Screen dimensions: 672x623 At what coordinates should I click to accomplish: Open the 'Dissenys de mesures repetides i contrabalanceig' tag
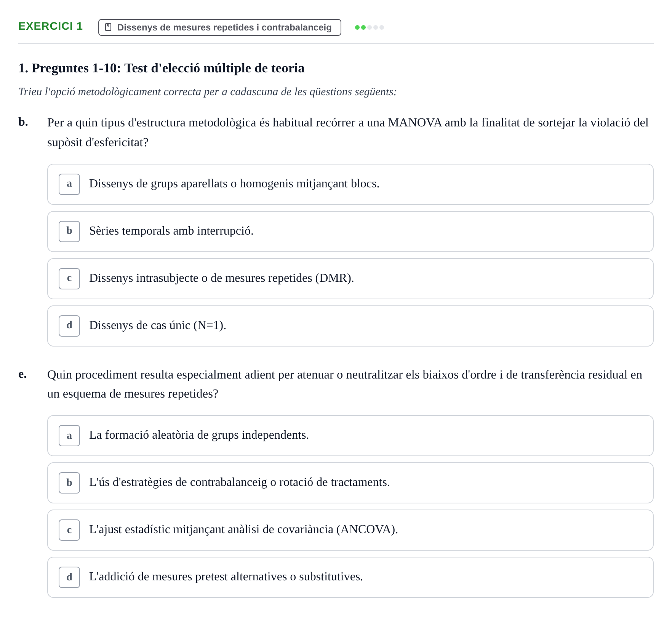point(220,27)
